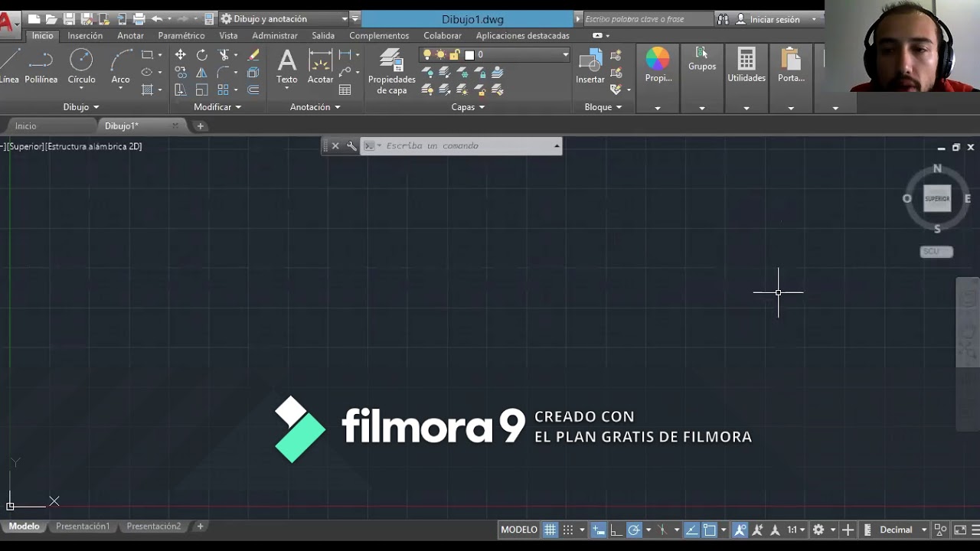The height and width of the screenshot is (551, 980).
Task: Open the Decimal units dropdown
Action: [903, 530]
